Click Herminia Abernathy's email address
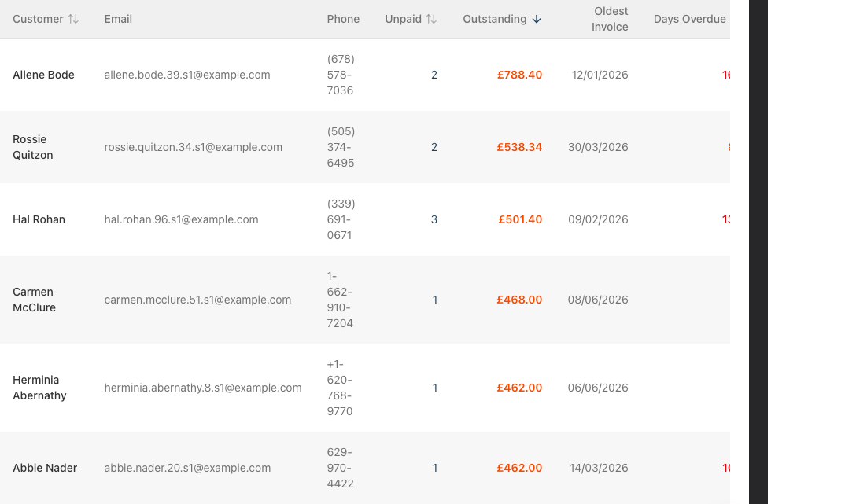845x504 pixels. 203,388
